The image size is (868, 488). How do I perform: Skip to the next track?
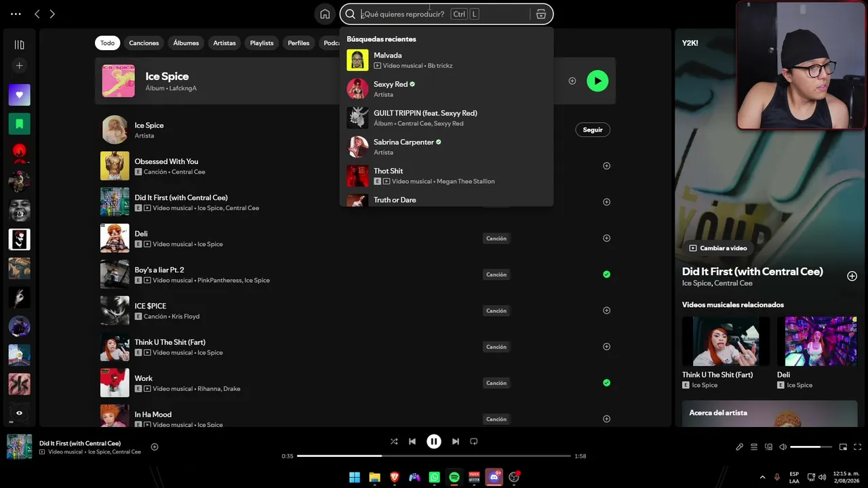click(456, 441)
